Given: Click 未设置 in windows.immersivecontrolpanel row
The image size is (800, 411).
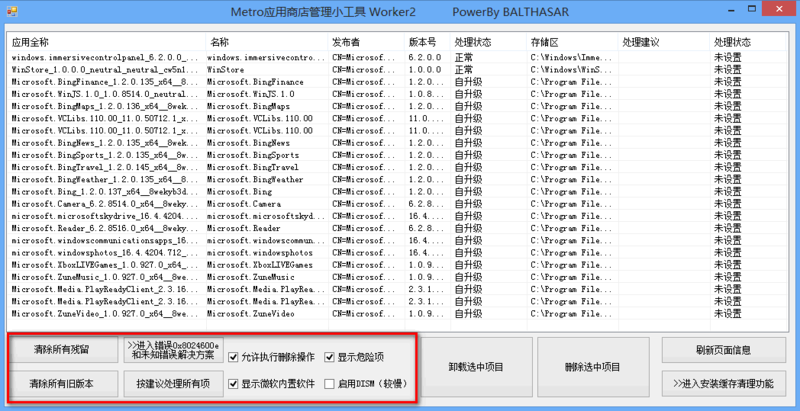Looking at the screenshot, I should 728,57.
